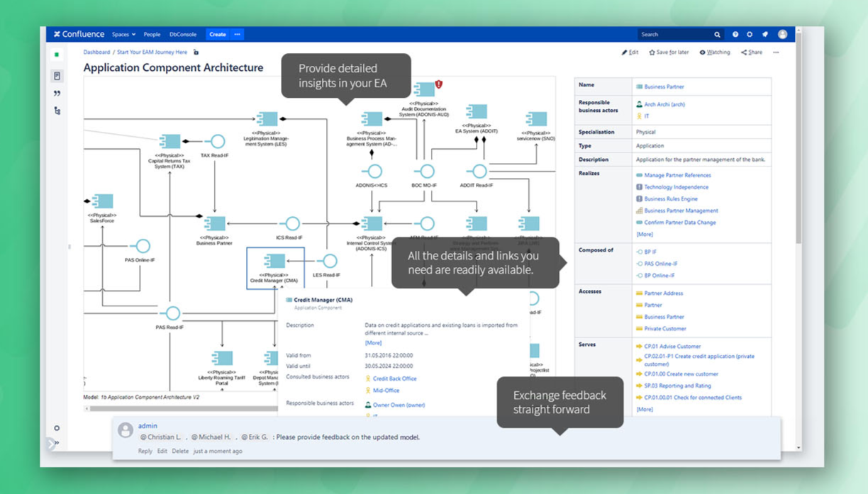This screenshot has height=494, width=868.
Task: Expand the sidebar with double chevron
Action: click(57, 443)
